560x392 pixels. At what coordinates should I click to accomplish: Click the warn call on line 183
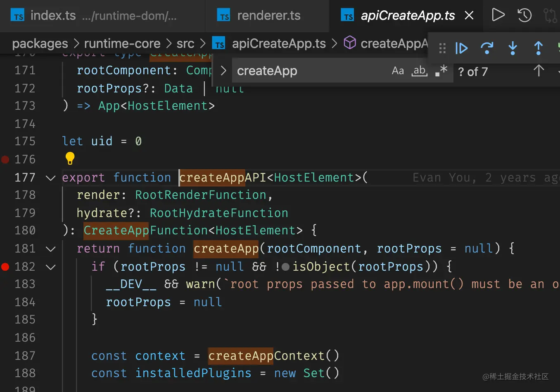201,284
